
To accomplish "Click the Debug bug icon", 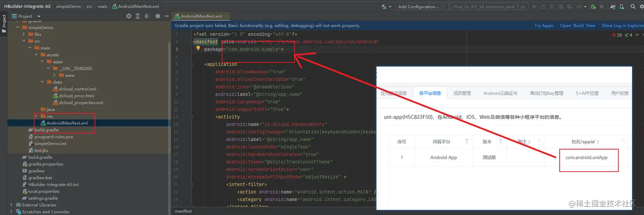I will pyautogui.click(x=561, y=7).
